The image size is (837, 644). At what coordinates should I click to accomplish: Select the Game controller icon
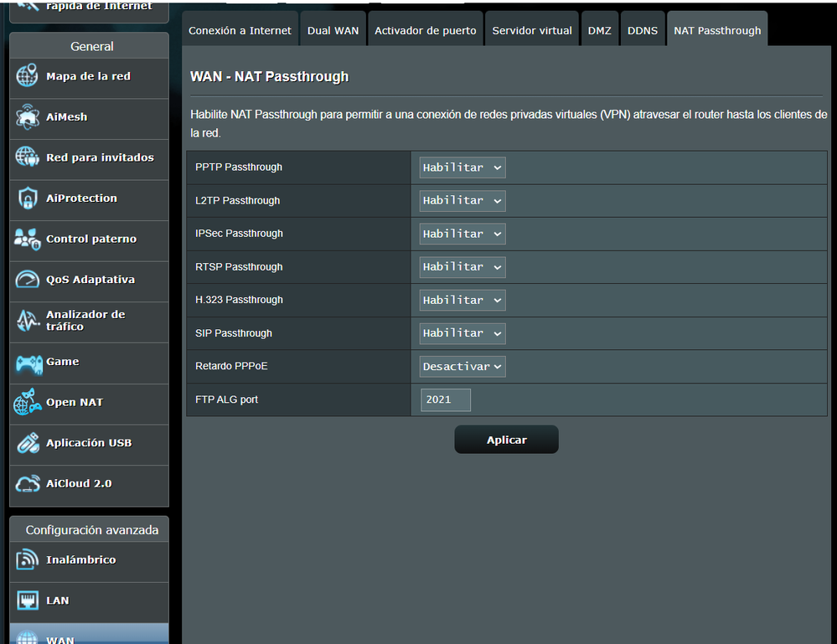tap(27, 362)
